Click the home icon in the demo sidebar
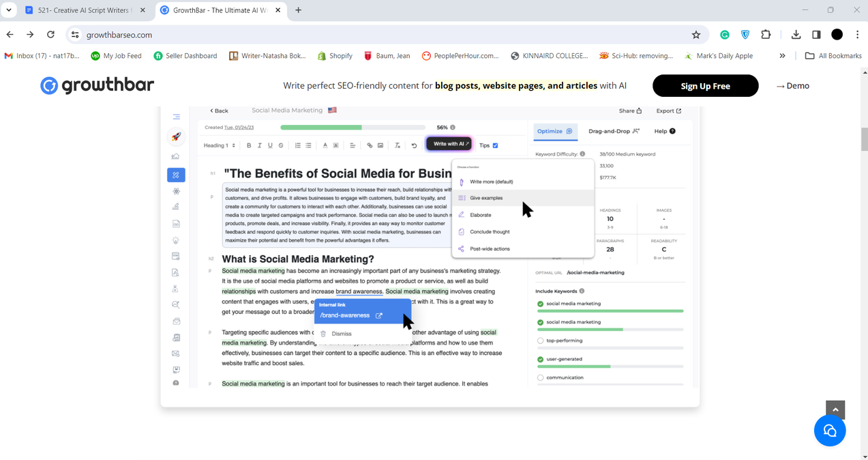The height and width of the screenshot is (460, 868). (x=176, y=156)
